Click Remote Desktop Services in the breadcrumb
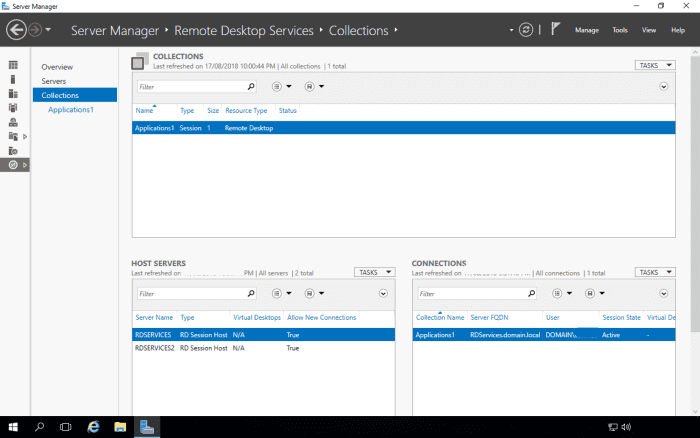The height and width of the screenshot is (438, 700). (244, 30)
